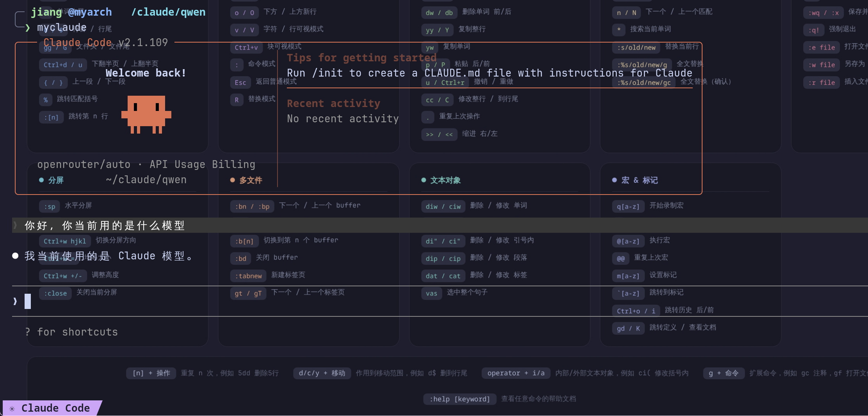The width and height of the screenshot is (868, 416).
Task: Click the ":wq / :x" key in cheat sheet
Action: [824, 12]
